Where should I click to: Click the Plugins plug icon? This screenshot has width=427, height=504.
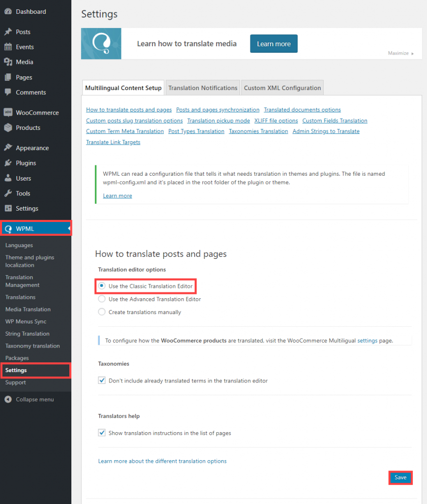point(8,163)
